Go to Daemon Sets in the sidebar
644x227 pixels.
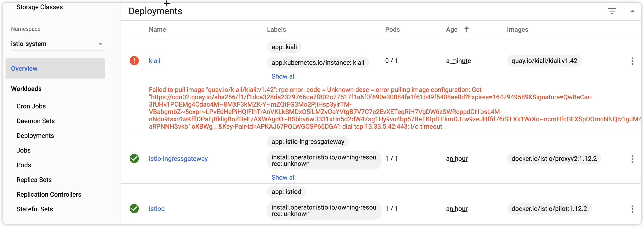(x=35, y=121)
